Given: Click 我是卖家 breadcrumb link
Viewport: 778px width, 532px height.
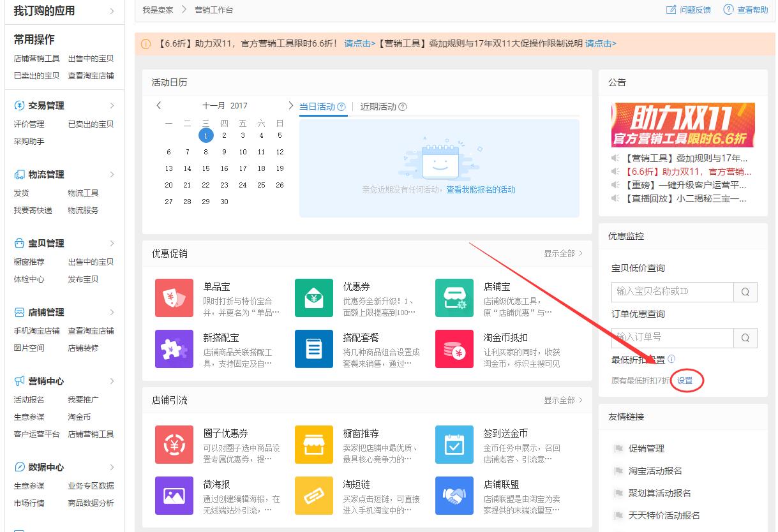Looking at the screenshot, I should [158, 10].
